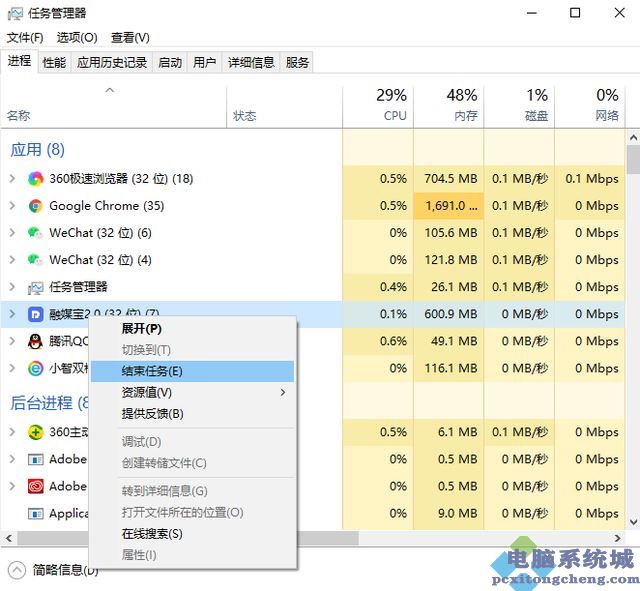Viewport: 640px width, 591px height.
Task: Expand the 360极速浏览器 process group
Action: (x=12, y=179)
